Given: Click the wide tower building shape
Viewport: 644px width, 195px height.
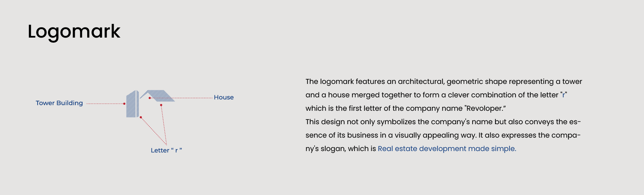Looking at the screenshot, I should pyautogui.click(x=131, y=105).
